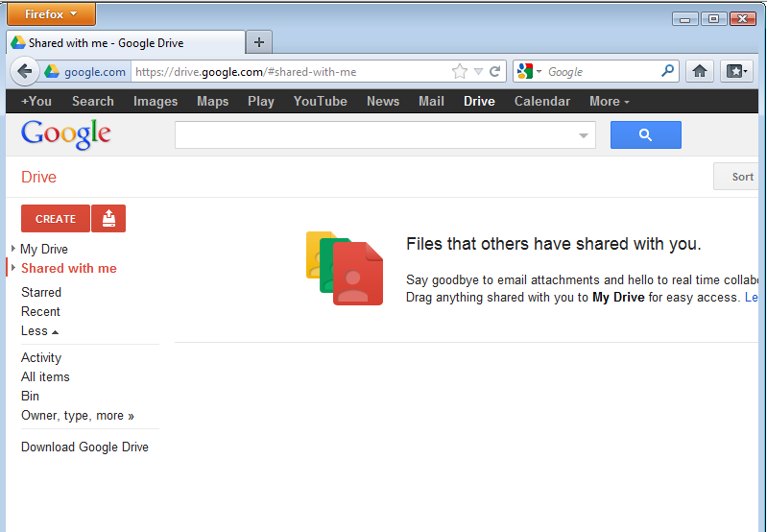767x532 pixels.
Task: Open Recent in the sidebar
Action: pyautogui.click(x=40, y=311)
